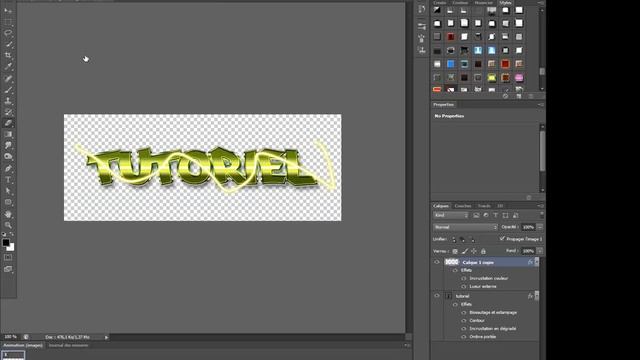Filter layers by type layer icon
This screenshot has width=640, height=360.
point(496,216)
